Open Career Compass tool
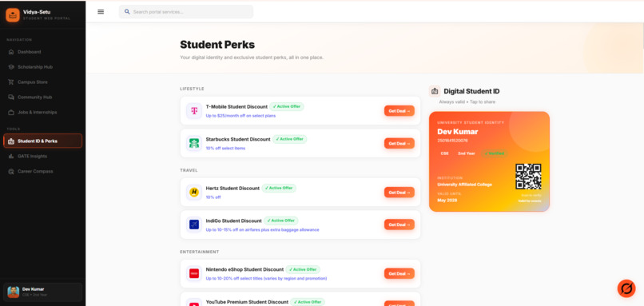The image size is (644, 306). (42, 171)
